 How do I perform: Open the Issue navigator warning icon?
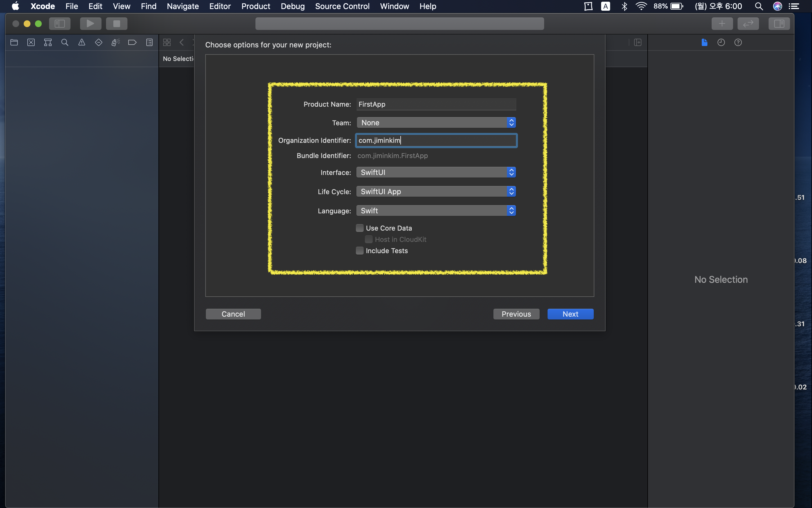point(81,42)
